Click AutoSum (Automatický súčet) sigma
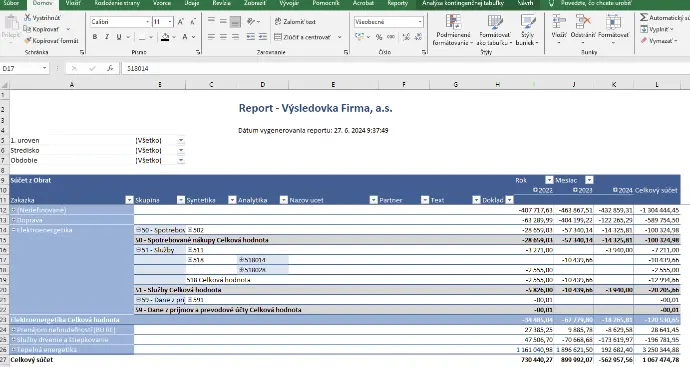Image resolution: width=690 pixels, height=367 pixels. coord(644,17)
